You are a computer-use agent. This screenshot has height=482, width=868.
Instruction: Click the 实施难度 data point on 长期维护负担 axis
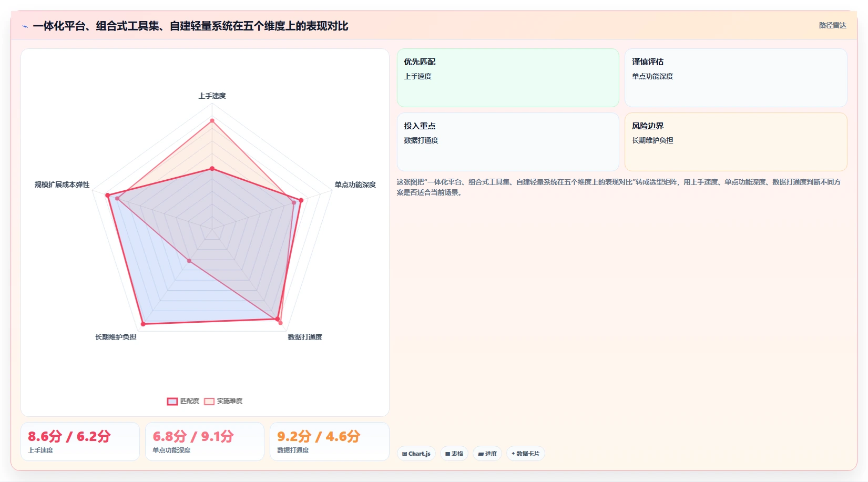(189, 261)
